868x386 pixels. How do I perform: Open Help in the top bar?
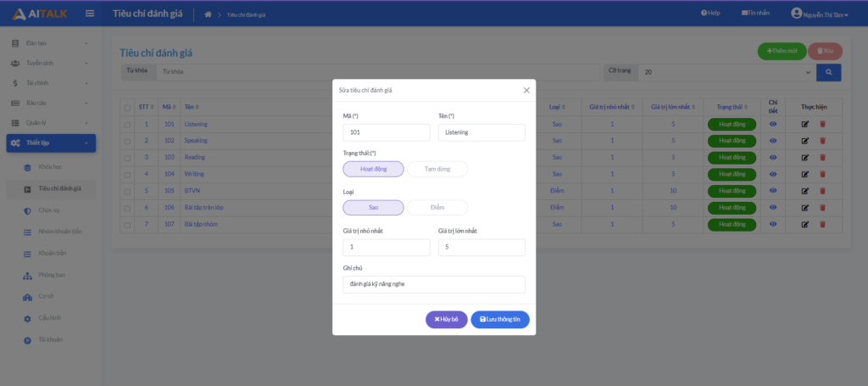(x=710, y=14)
